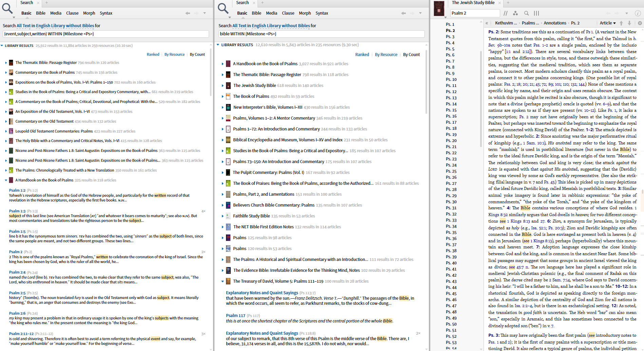Open inline search in Jewish Study Bible
Screen dimensions: 644x351
pyautogui.click(x=526, y=13)
